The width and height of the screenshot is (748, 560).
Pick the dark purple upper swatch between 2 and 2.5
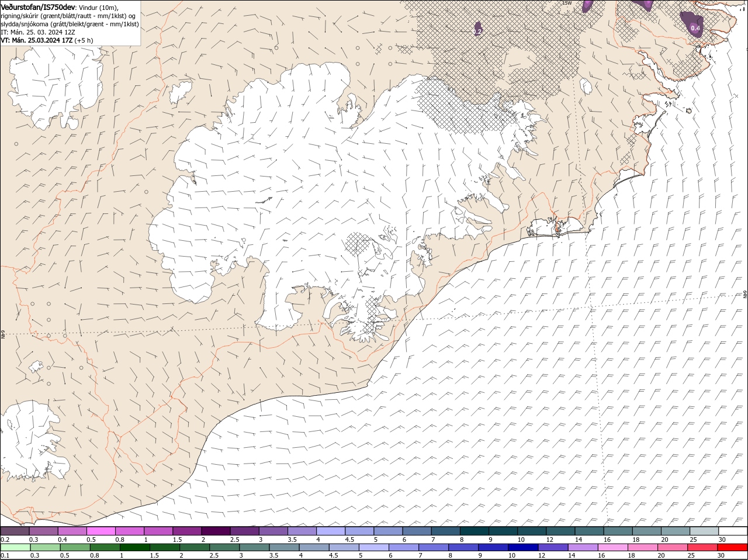pyautogui.click(x=216, y=531)
